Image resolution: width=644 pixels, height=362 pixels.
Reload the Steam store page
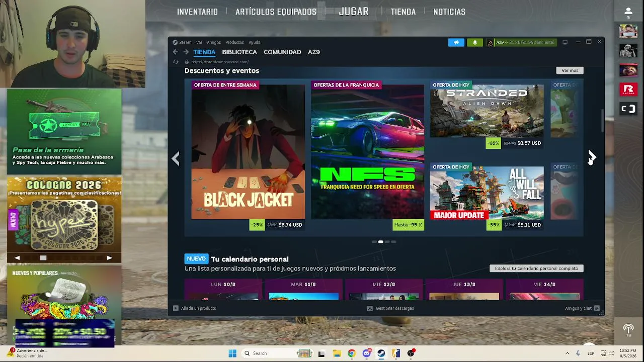point(176,62)
